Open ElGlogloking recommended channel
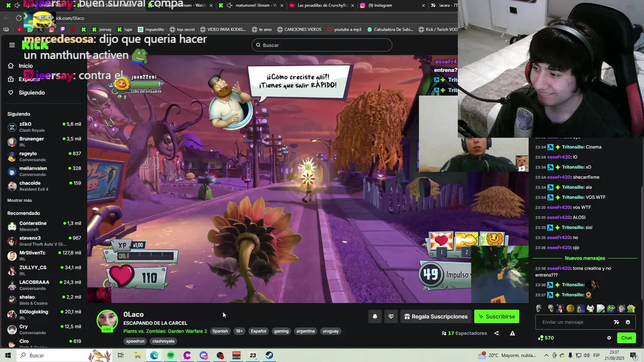 [44, 315]
